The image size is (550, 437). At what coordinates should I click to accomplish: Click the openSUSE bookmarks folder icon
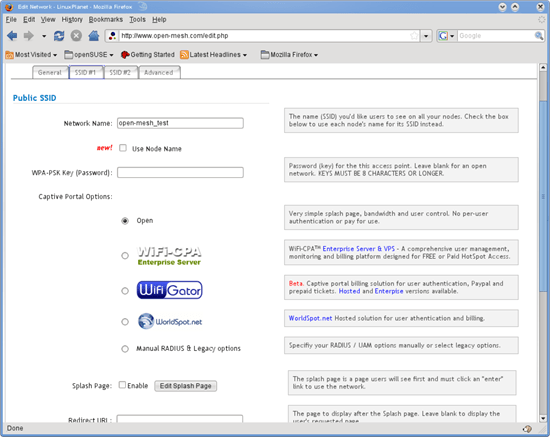tap(69, 55)
